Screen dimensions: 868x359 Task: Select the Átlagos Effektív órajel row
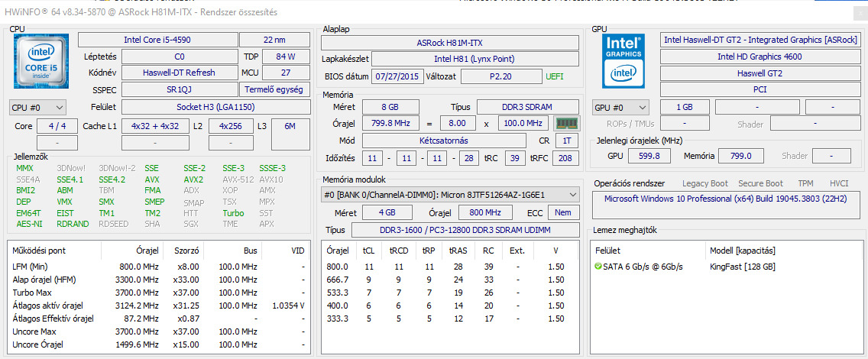click(x=158, y=319)
